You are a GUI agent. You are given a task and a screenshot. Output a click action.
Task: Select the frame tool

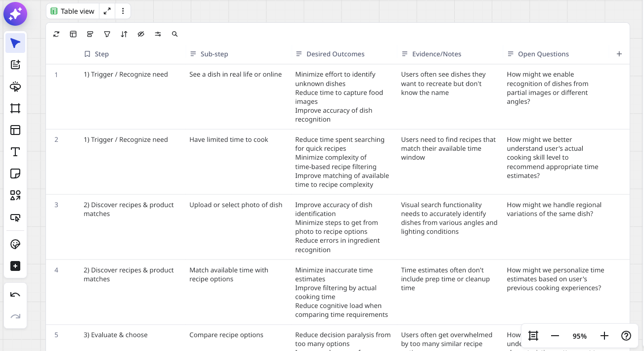point(15,108)
